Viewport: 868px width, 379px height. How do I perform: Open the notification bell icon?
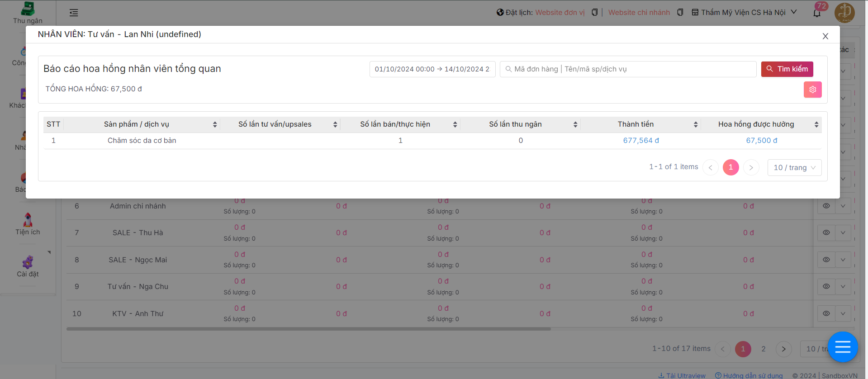tap(817, 13)
